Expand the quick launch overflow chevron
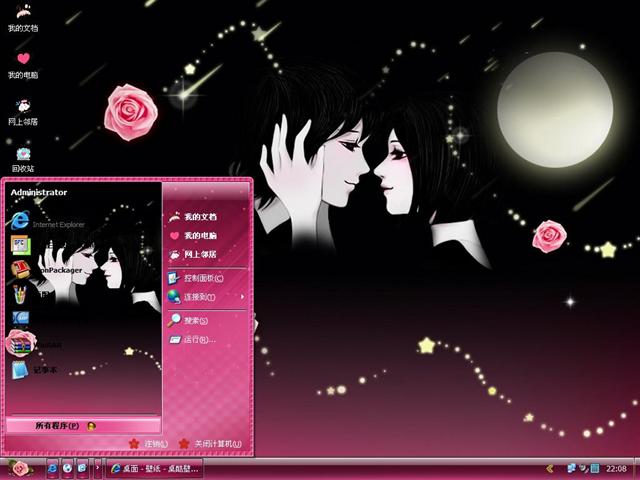This screenshot has height=480, width=640. [97, 468]
